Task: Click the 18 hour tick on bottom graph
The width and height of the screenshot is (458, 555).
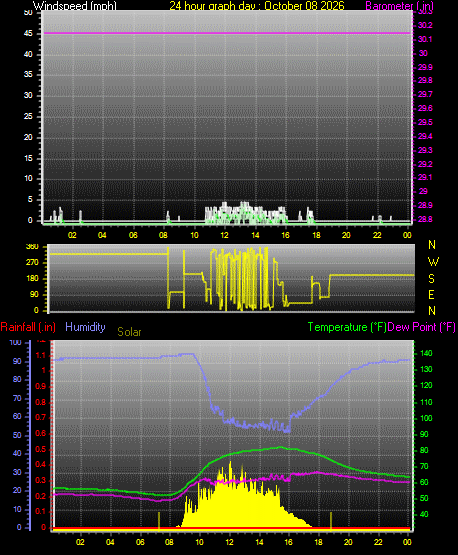Action: (x=318, y=542)
